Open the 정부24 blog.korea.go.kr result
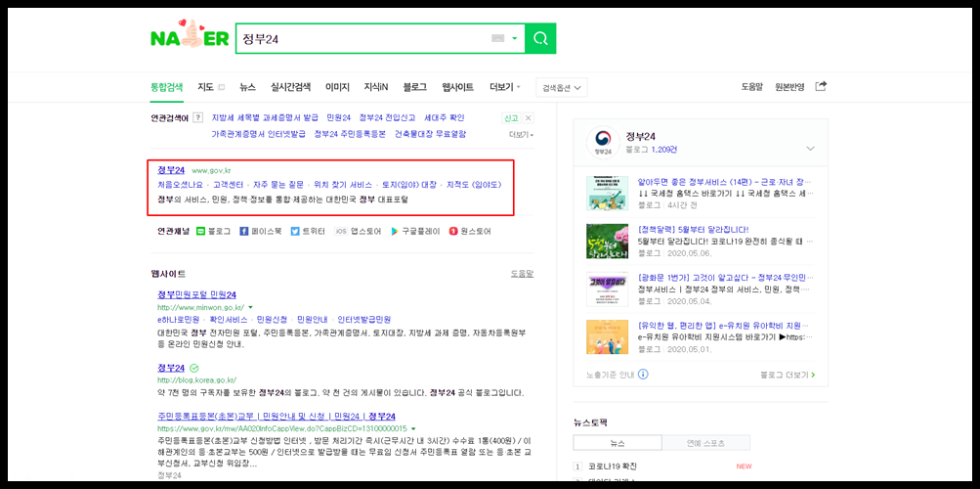This screenshot has height=489, width=980. [171, 368]
